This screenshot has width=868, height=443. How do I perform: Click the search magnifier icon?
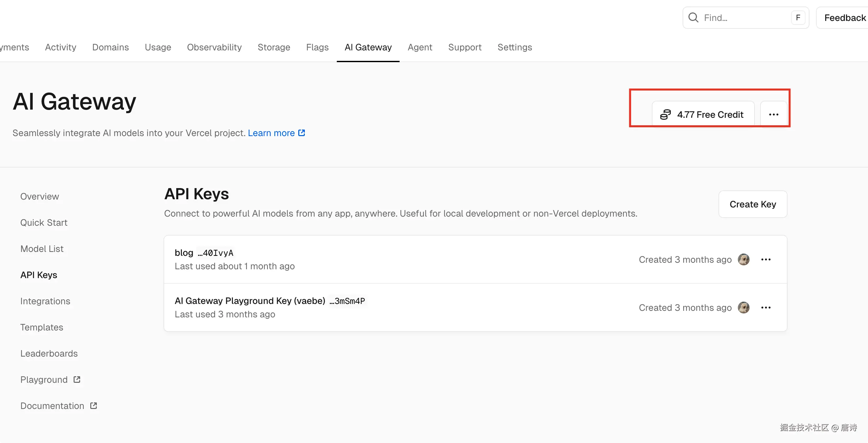coord(693,18)
